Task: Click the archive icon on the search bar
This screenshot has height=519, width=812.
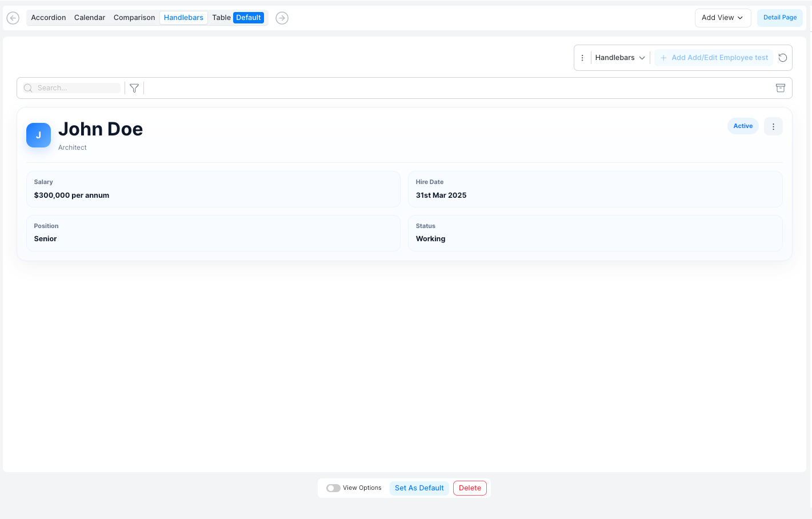Action: (781, 87)
